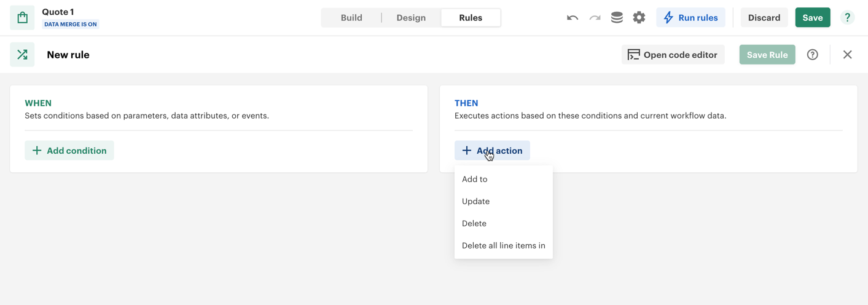Click the shopping bag icon beside Quote 1

tap(22, 18)
